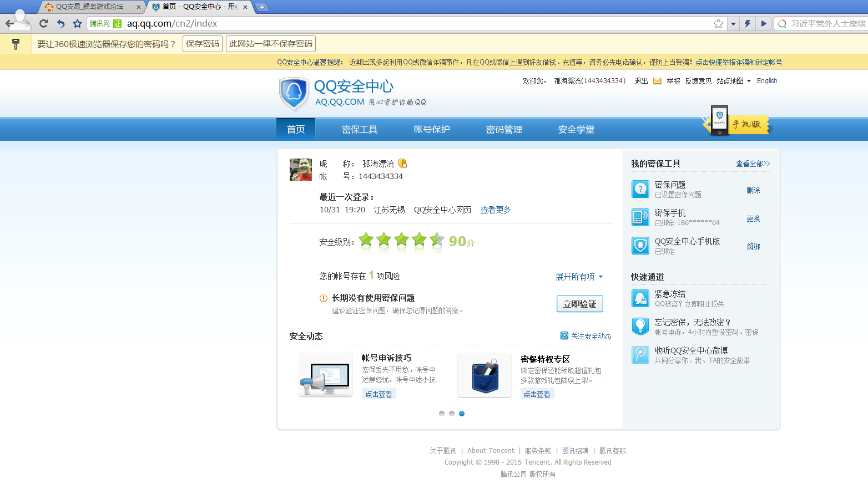The image size is (868, 494).
Task: Click the 密保特权专区 pocket image
Action: [485, 375]
